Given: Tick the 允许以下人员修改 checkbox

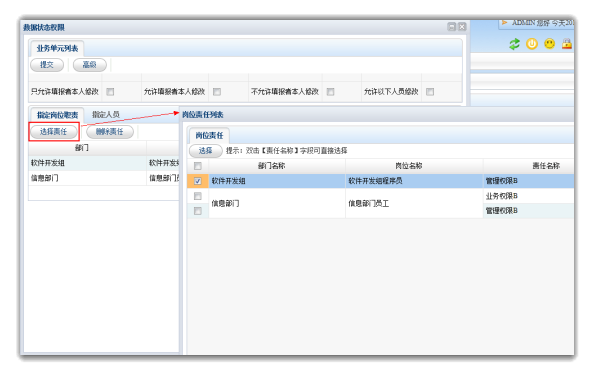Looking at the screenshot, I should coord(430,92).
